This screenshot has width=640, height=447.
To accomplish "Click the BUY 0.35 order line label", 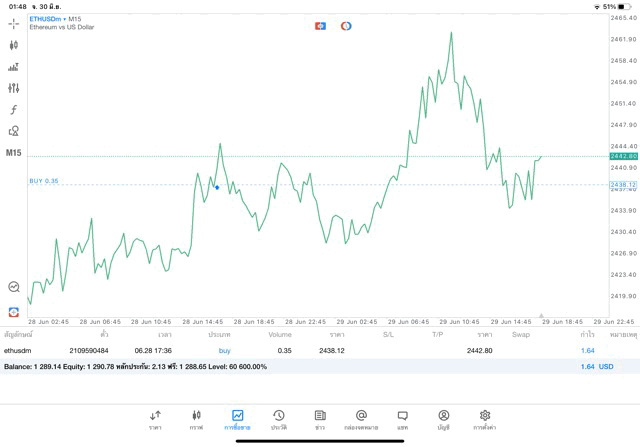I will tap(44, 181).
